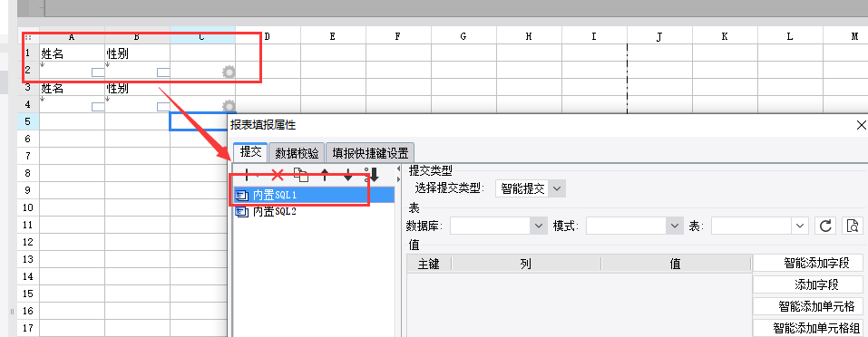Click row header 5
868x337 pixels.
[28, 121]
